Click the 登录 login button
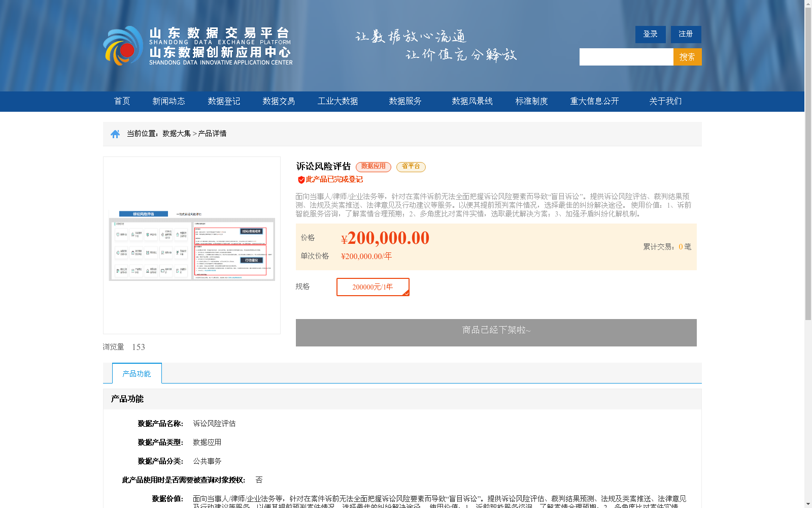 click(x=650, y=34)
